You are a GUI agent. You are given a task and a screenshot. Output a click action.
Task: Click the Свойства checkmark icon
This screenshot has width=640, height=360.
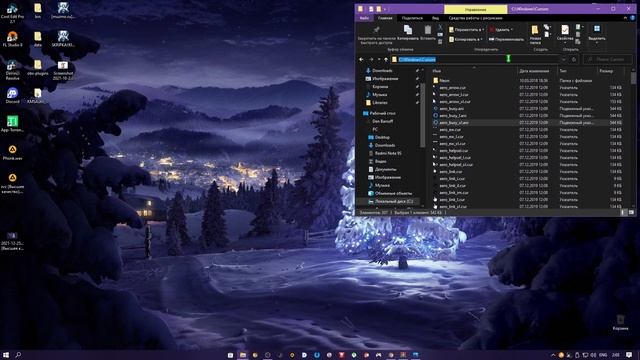pos(565,29)
